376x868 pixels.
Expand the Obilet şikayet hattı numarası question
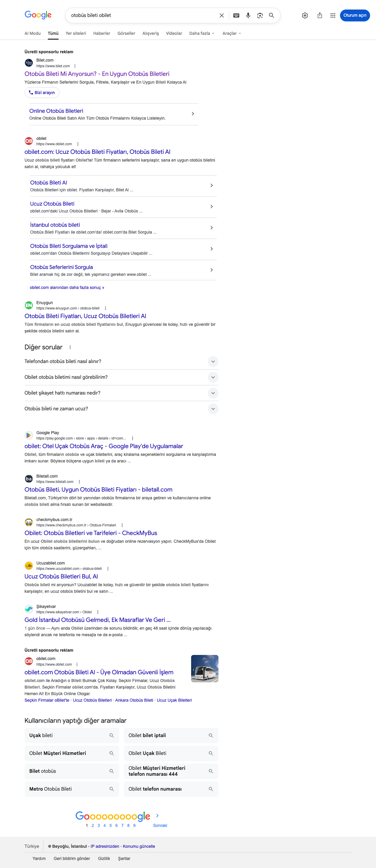(x=121, y=393)
